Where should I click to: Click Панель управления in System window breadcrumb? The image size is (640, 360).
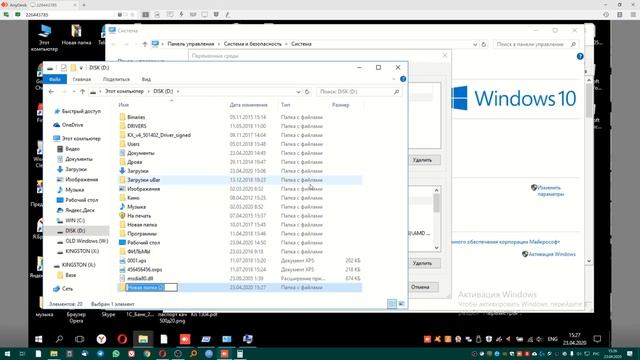(x=191, y=44)
